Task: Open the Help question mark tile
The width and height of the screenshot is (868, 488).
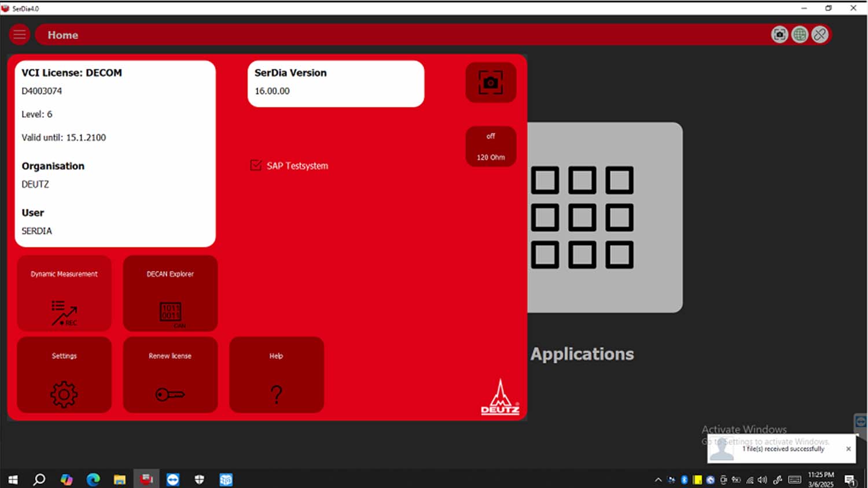Action: pyautogui.click(x=277, y=375)
